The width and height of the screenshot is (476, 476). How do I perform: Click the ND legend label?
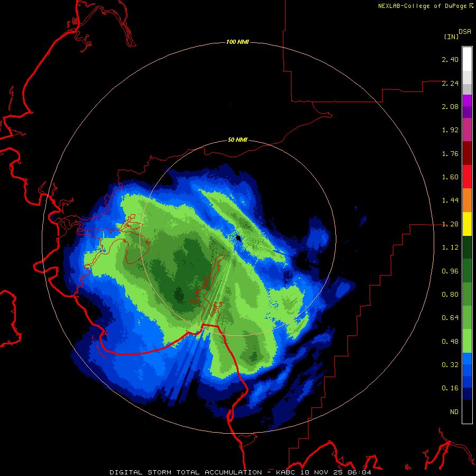(454, 412)
